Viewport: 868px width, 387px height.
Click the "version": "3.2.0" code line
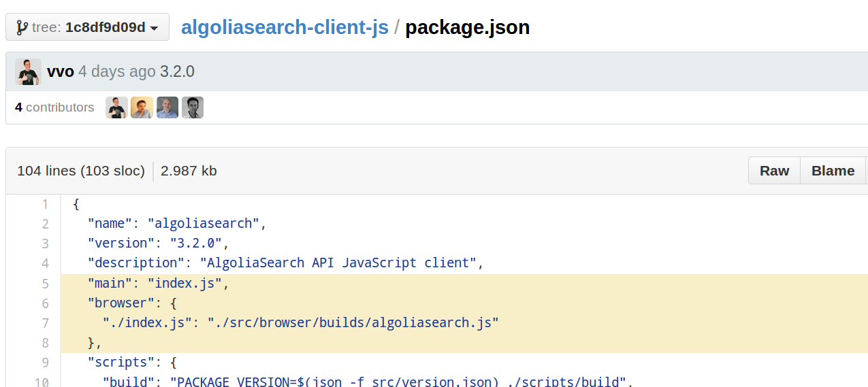coord(159,243)
